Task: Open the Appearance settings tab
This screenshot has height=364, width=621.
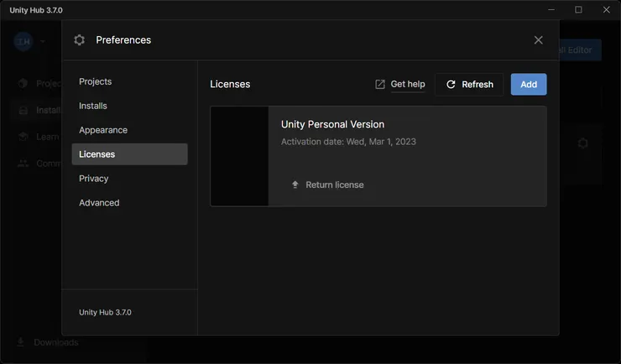Action: (x=103, y=130)
